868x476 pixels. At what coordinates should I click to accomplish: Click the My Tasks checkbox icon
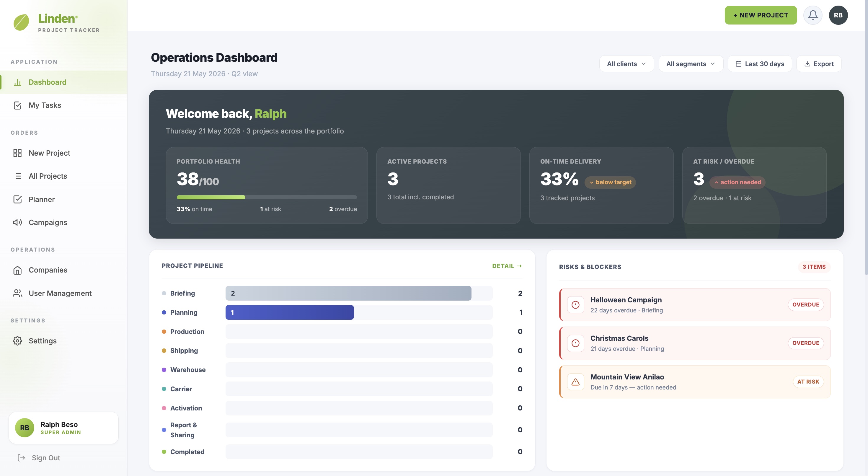coord(17,105)
